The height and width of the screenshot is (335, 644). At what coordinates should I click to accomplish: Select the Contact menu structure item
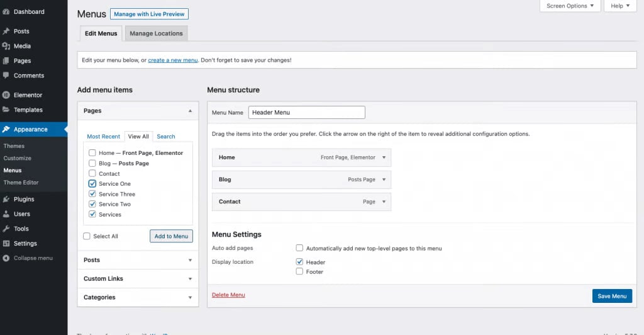(301, 202)
